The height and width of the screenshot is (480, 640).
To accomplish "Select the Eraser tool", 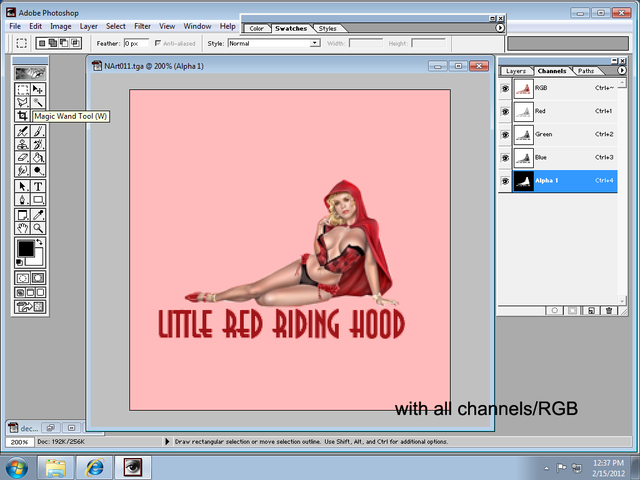I will [x=22, y=157].
